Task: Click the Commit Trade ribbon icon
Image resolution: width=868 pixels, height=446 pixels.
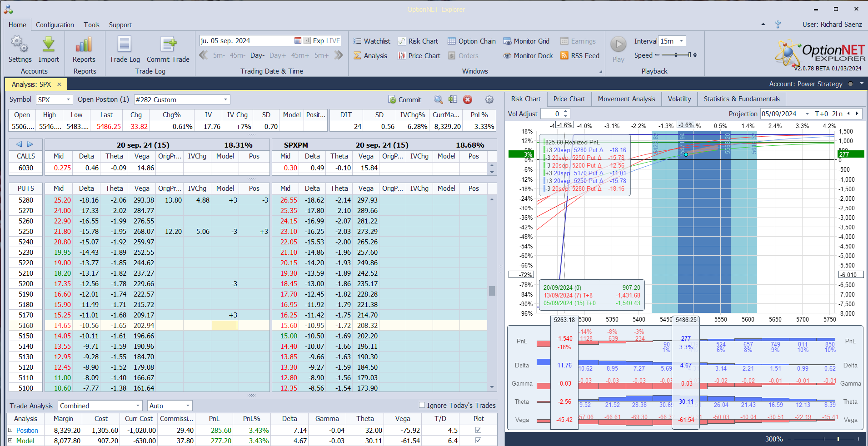Action: 168,45
